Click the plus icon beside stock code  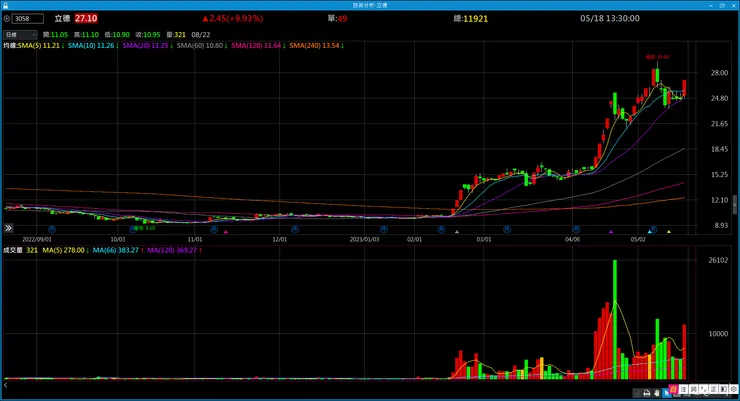pos(7,18)
